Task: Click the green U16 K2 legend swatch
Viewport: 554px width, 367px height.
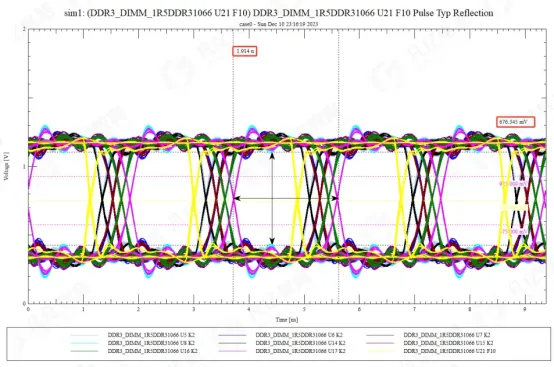Action: tap(84, 351)
